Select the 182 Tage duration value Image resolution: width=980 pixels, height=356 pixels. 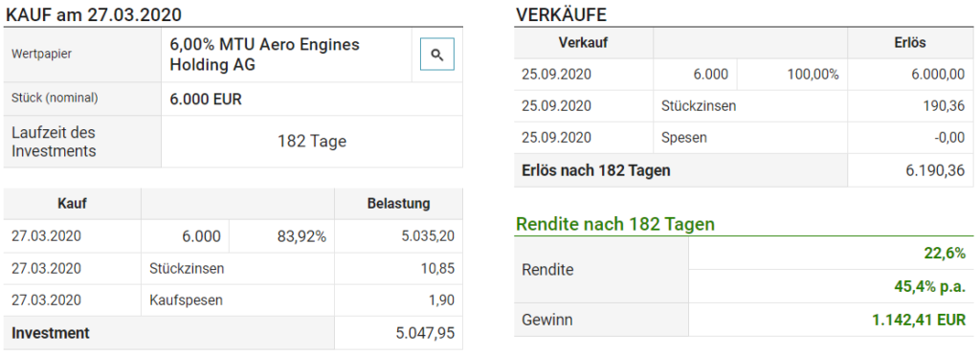312,142
